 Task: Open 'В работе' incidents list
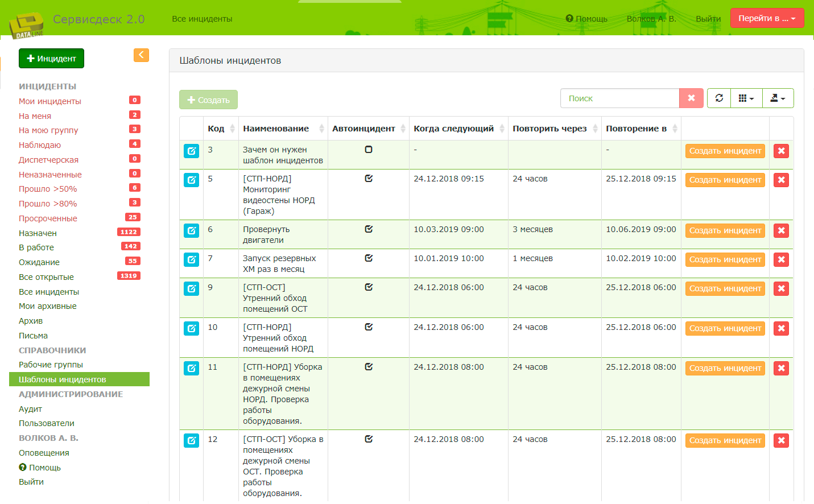[36, 247]
